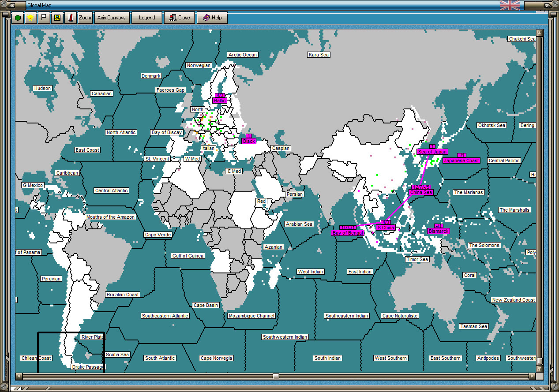
Task: Click the East Coast label
Action: click(87, 150)
